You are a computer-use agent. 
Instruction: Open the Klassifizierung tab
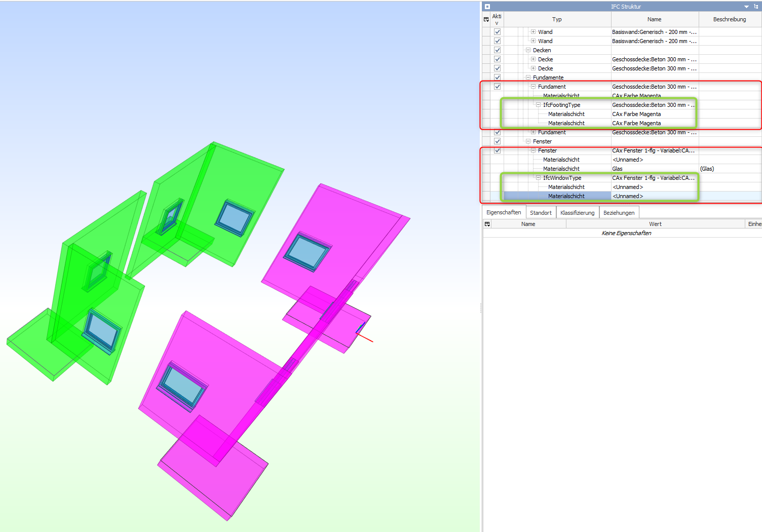[577, 213]
